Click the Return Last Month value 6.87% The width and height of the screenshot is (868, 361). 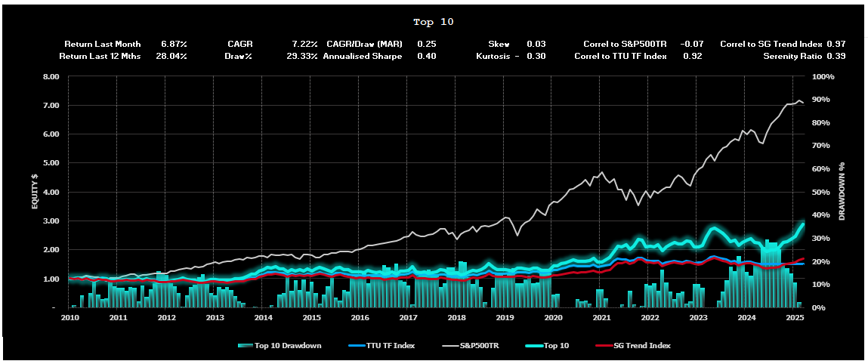pyautogui.click(x=174, y=45)
